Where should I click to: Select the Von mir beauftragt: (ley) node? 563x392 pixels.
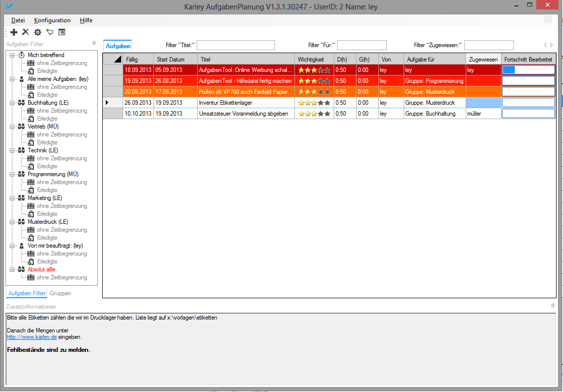tap(55, 246)
